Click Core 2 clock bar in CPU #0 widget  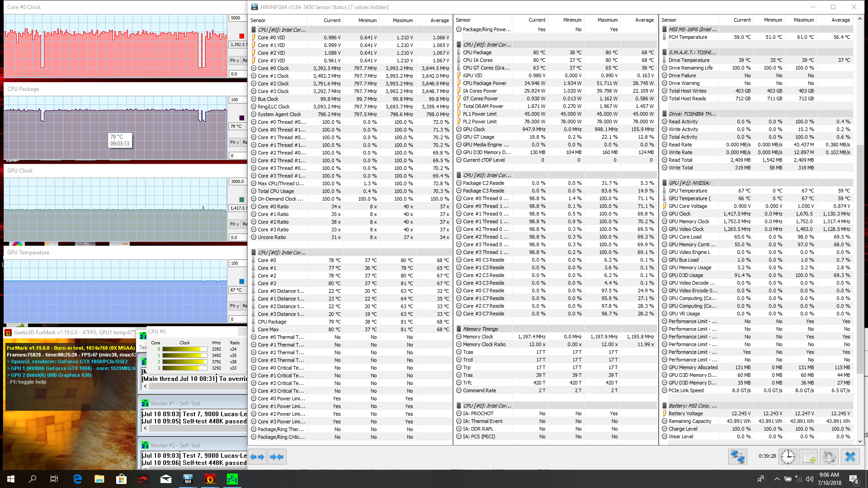[184, 362]
